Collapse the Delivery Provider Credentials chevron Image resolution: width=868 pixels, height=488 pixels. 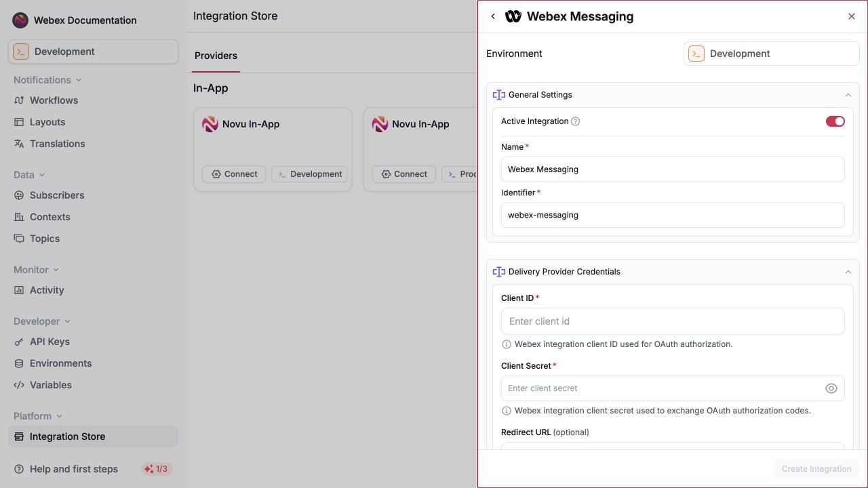click(848, 272)
